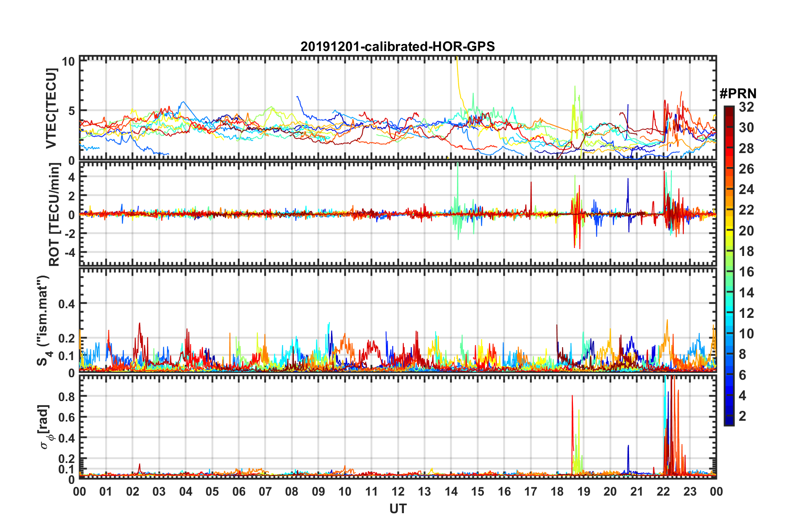Click the ROT axis tick label "-2"
Screen dimensions: 796x532
click(69, 234)
